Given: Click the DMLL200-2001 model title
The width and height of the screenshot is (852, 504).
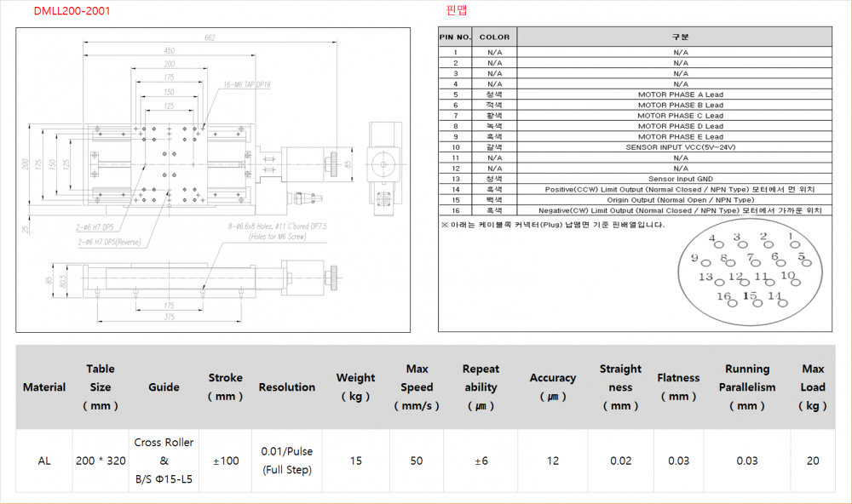Looking at the screenshot, I should [72, 11].
